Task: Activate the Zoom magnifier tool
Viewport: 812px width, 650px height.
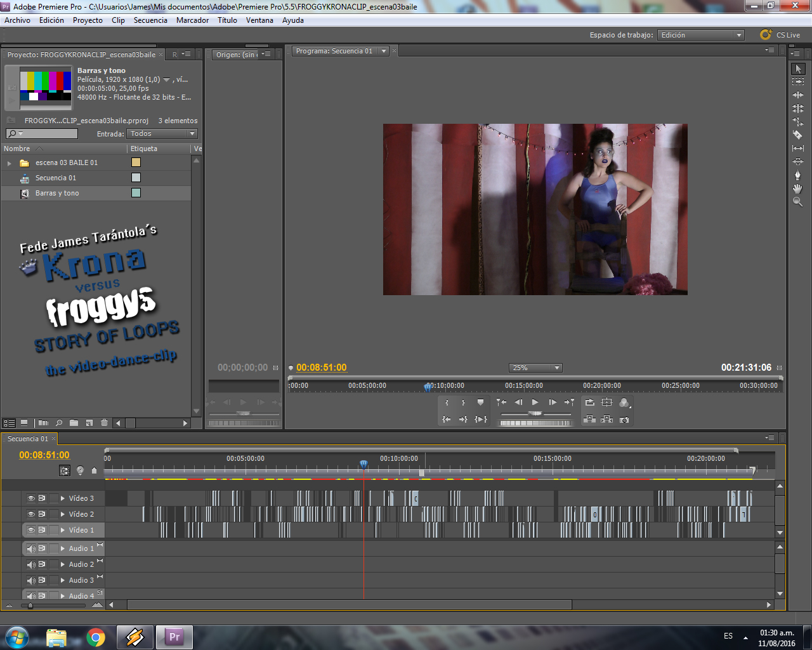Action: pos(798,202)
